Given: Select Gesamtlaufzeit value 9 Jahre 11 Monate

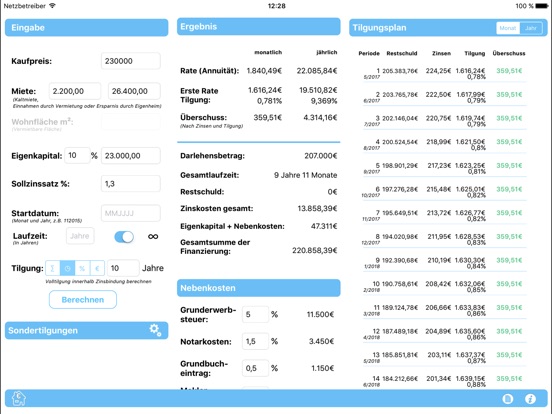Looking at the screenshot, I should coord(306,175).
